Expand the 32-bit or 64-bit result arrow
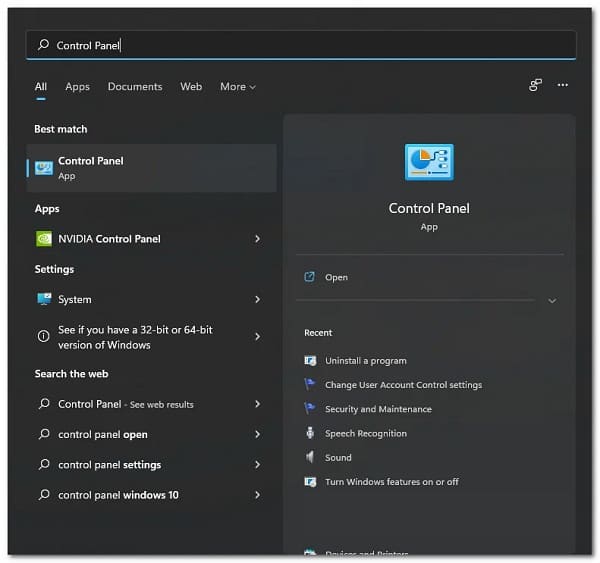This screenshot has width=600, height=563. click(x=258, y=336)
